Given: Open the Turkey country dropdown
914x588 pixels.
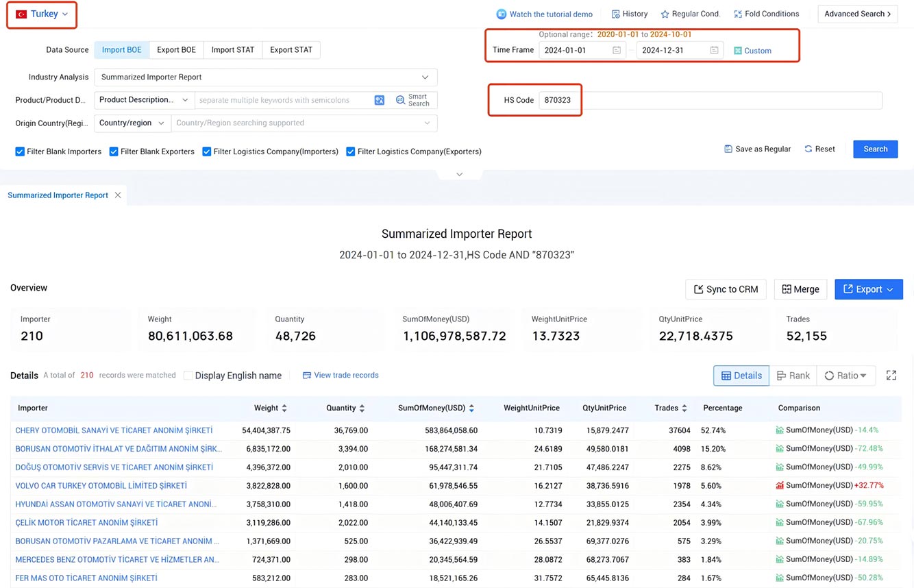Looking at the screenshot, I should [x=42, y=14].
